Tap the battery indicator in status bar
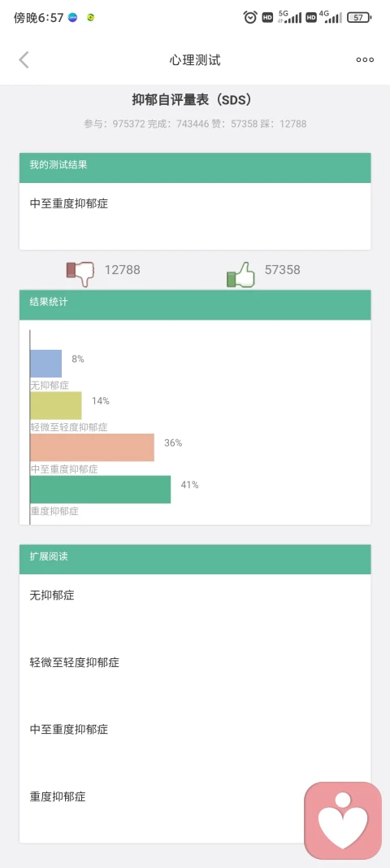390x868 pixels. click(x=359, y=17)
